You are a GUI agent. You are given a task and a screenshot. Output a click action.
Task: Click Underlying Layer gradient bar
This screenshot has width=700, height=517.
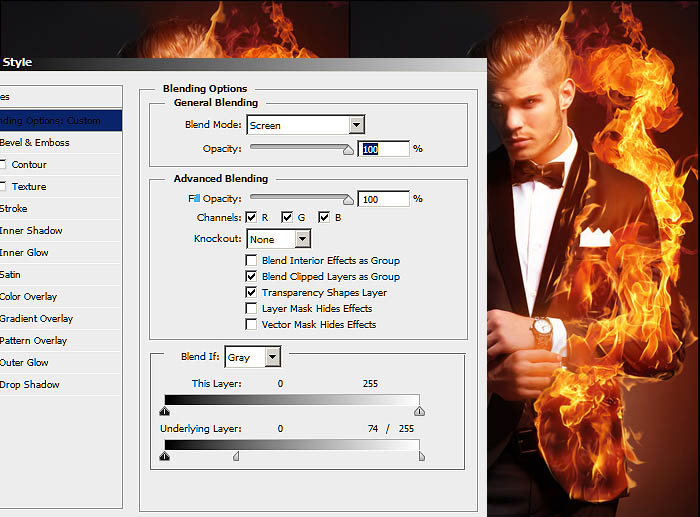292,444
